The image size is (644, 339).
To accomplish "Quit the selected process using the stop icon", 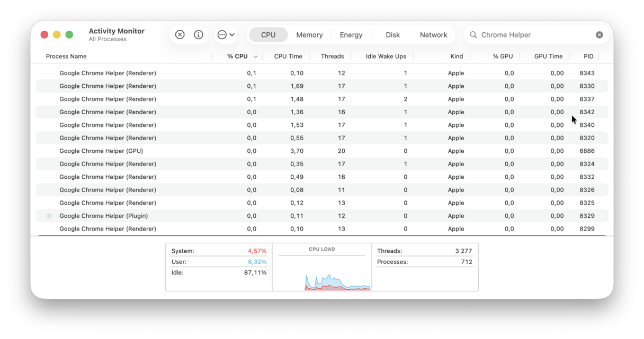I will [x=180, y=34].
